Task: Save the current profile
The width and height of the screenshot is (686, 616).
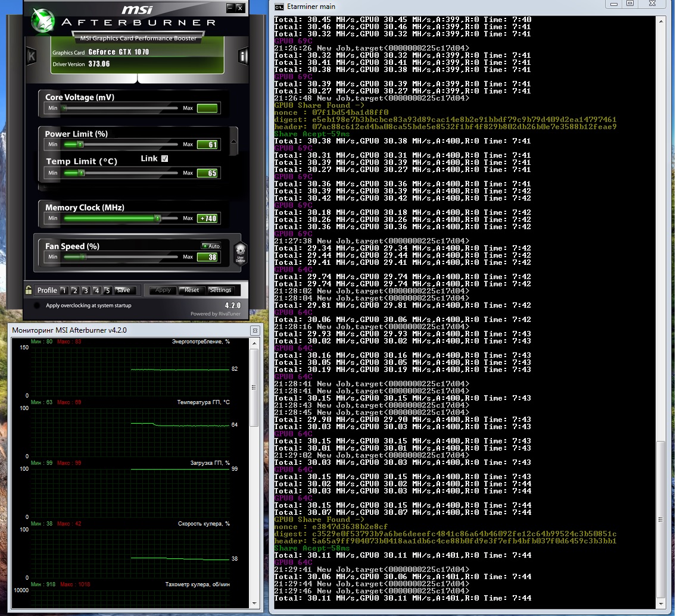Action: click(x=123, y=290)
